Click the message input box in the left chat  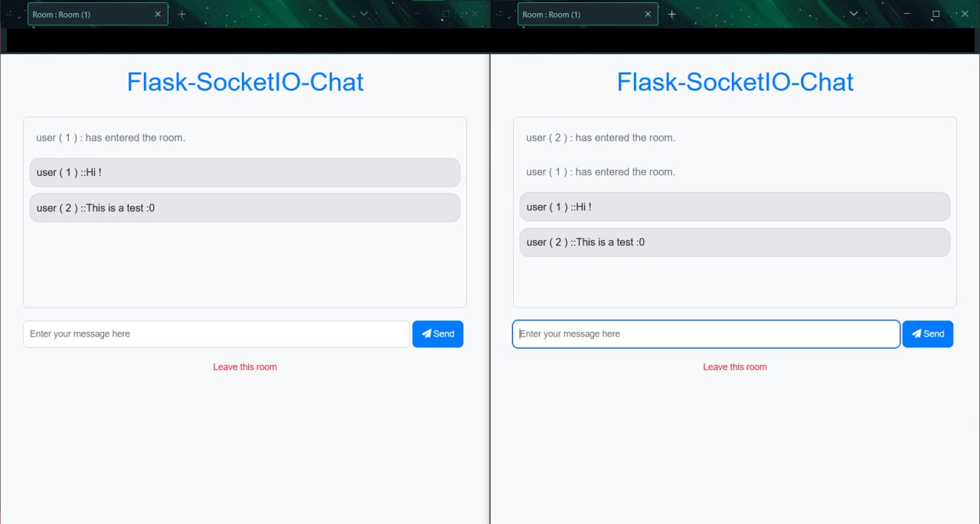point(214,334)
